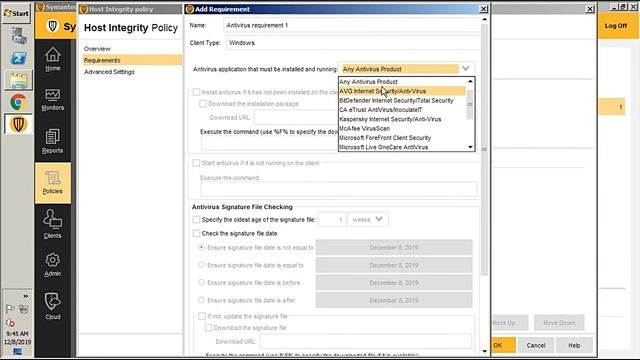The image size is (640, 360).
Task: Open the Clients section
Action: point(53,224)
